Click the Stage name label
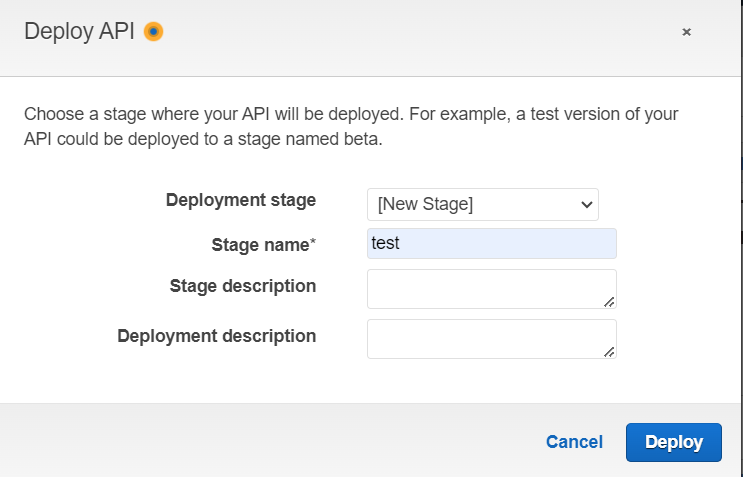The height and width of the screenshot is (477, 743). pyautogui.click(x=260, y=244)
